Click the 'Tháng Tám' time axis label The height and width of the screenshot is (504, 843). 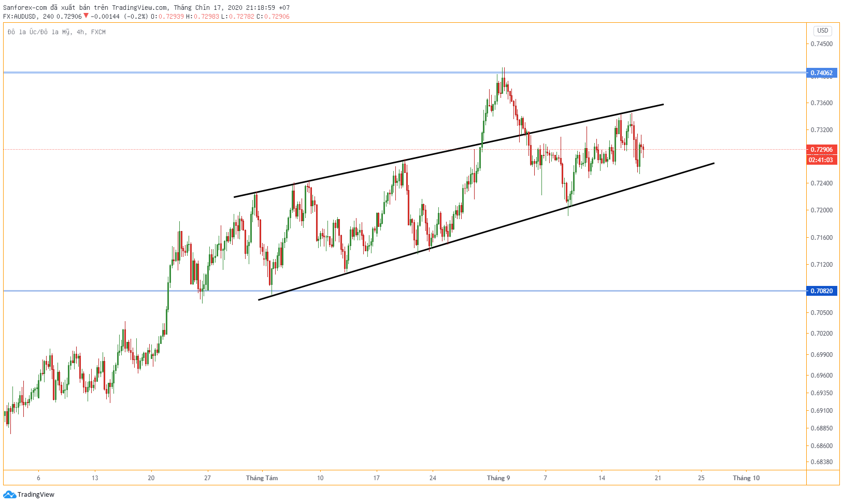click(x=262, y=478)
